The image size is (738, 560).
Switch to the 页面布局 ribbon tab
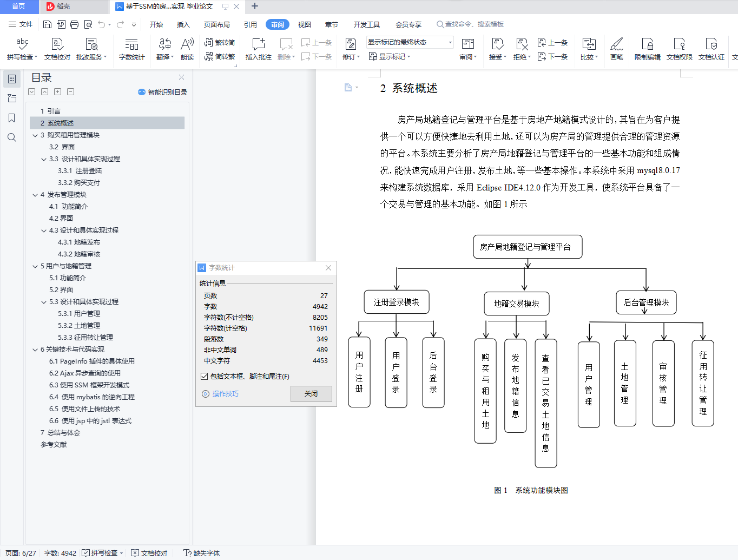point(217,24)
